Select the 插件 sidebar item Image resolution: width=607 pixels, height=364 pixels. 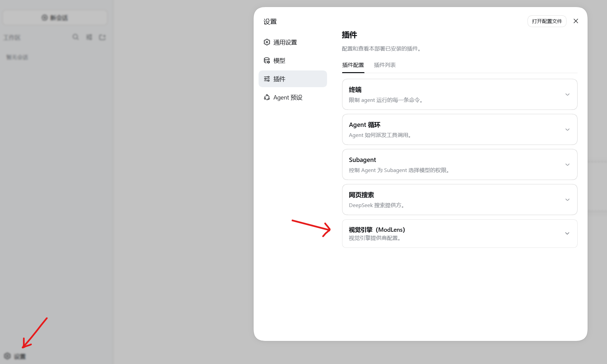[293, 79]
